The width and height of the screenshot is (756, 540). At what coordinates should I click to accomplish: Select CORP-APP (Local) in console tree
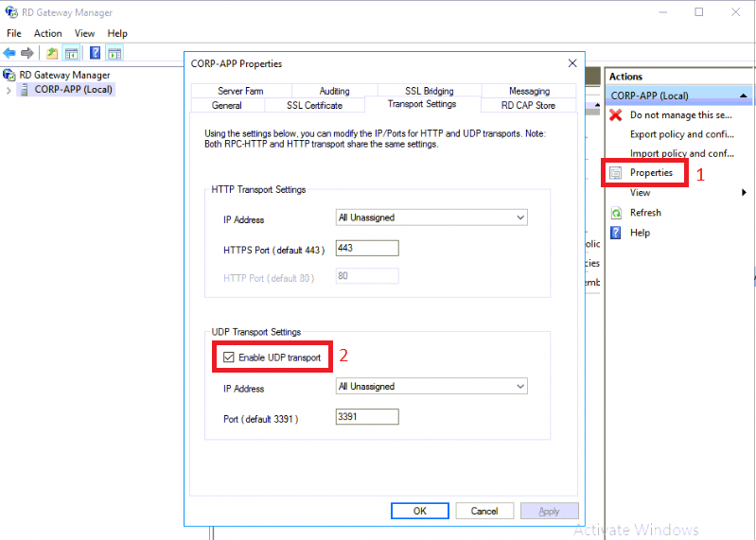point(73,89)
